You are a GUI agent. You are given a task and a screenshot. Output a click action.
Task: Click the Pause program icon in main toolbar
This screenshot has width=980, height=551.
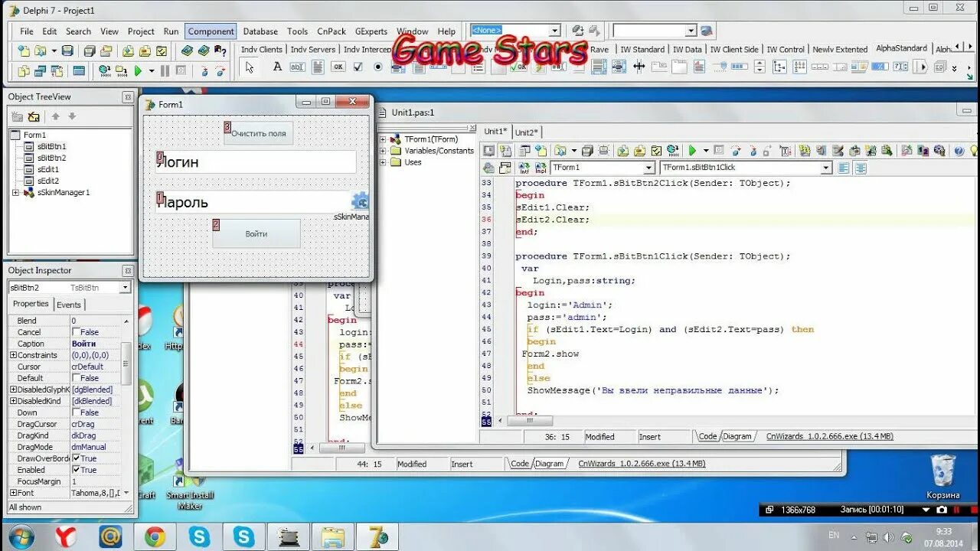(x=165, y=71)
